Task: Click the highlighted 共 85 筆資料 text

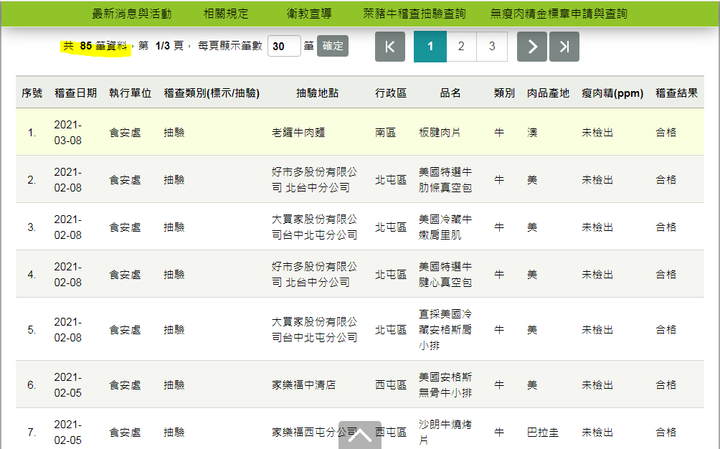Action: (x=95, y=46)
